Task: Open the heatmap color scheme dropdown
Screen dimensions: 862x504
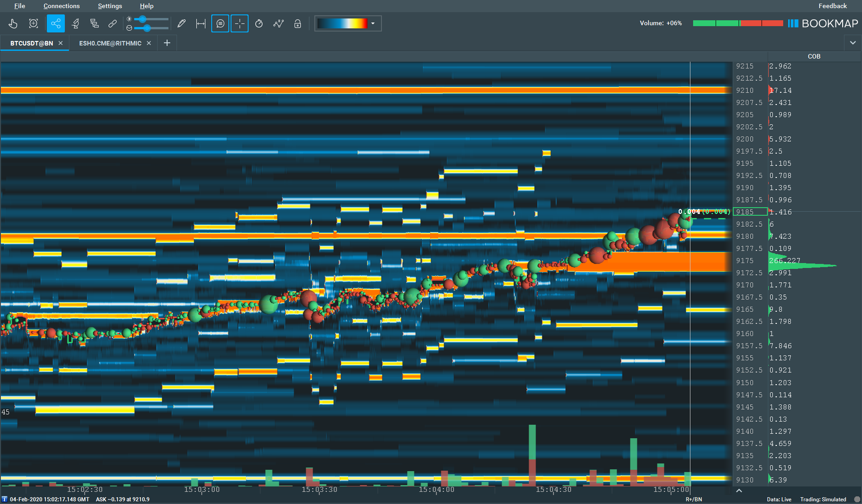Action: pos(372,23)
